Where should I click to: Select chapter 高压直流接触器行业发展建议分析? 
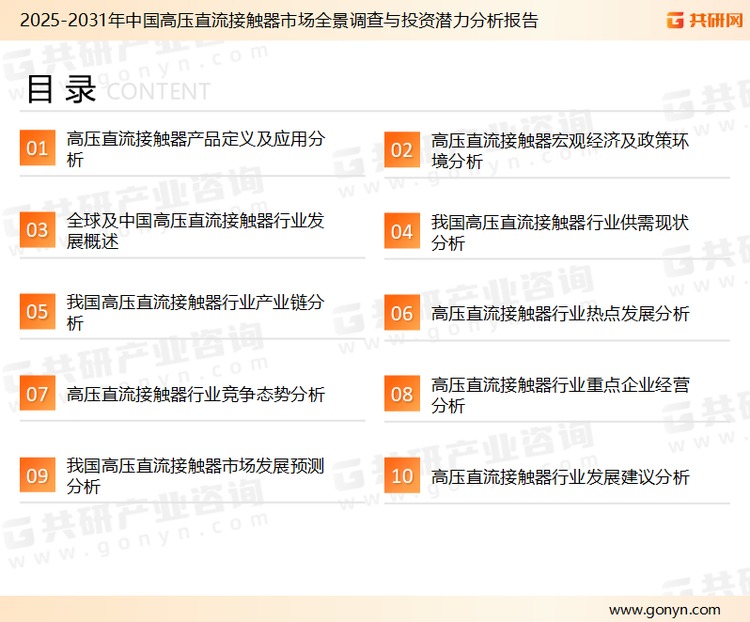[x=560, y=477]
